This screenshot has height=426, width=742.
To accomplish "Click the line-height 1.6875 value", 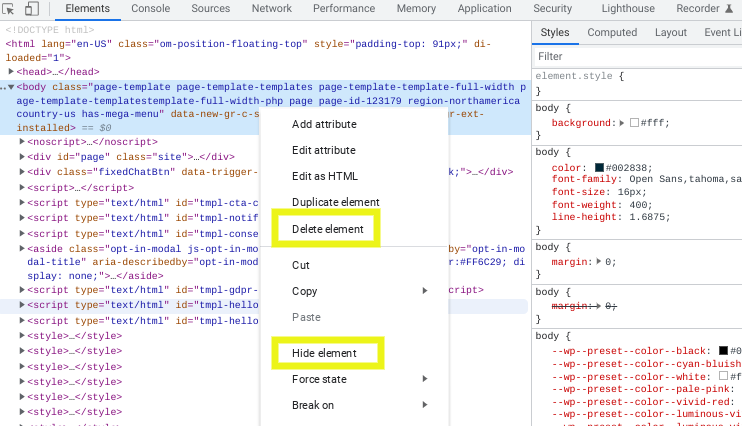I will click(646, 217).
